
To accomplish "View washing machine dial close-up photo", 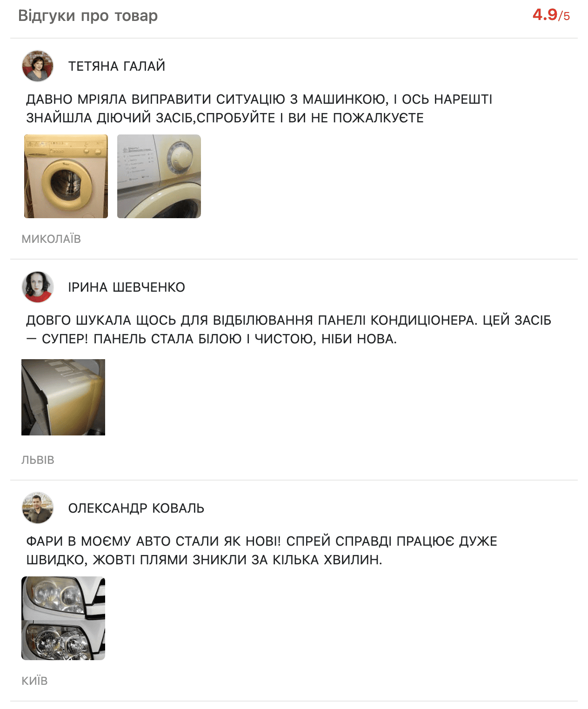I will pos(159,176).
